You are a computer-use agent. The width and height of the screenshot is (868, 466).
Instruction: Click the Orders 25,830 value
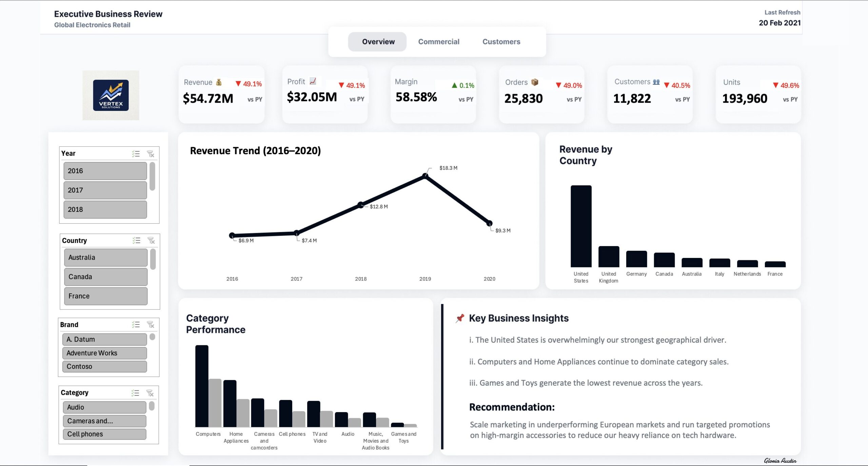point(524,99)
